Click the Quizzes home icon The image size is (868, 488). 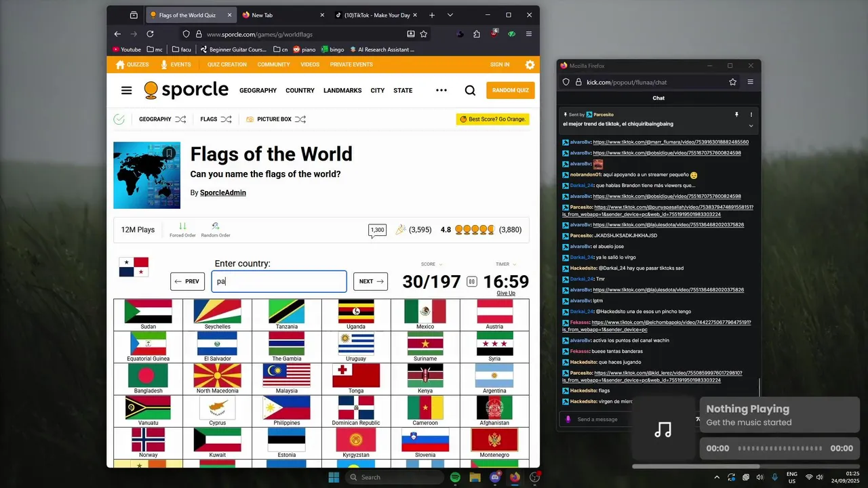121,64
